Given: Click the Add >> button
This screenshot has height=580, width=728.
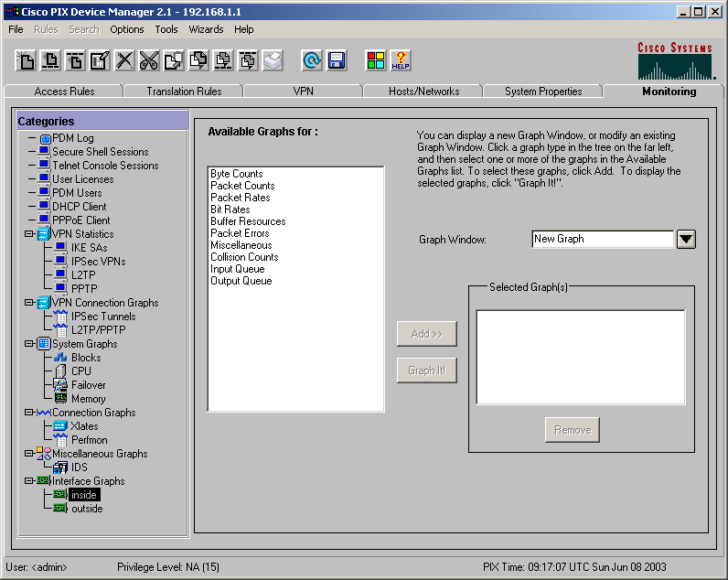Looking at the screenshot, I should point(427,334).
